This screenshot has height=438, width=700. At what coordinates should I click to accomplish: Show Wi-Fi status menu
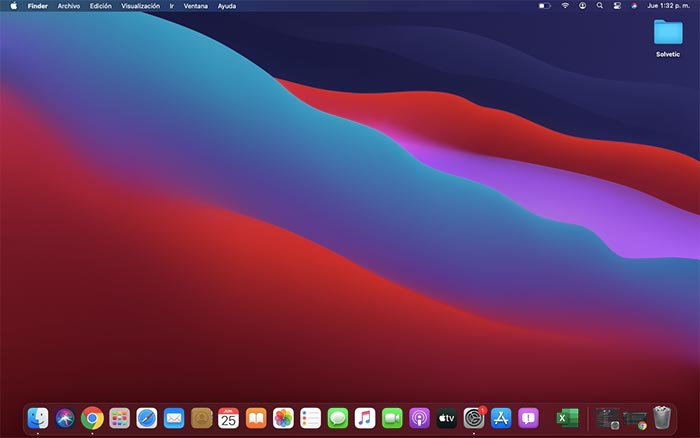(x=564, y=6)
